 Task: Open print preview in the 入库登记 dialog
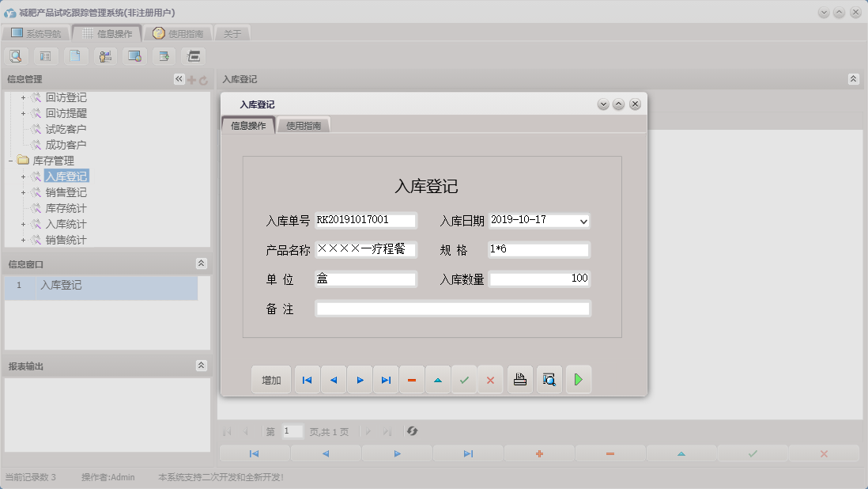point(549,379)
